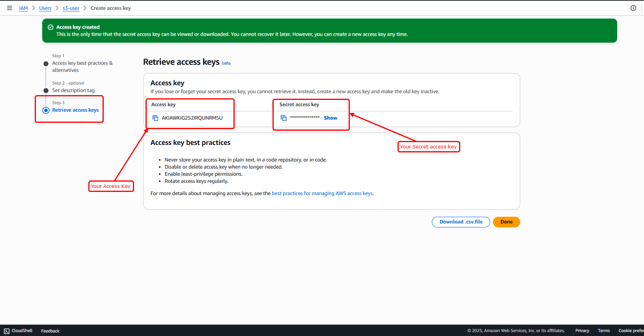Open CloudShell from the footer

(x=18, y=331)
